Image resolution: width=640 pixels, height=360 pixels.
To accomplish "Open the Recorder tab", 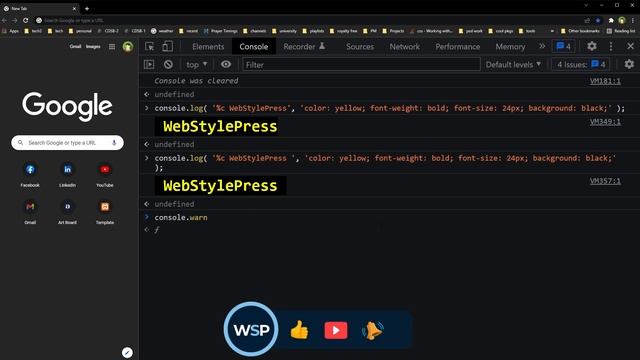I will tap(304, 47).
